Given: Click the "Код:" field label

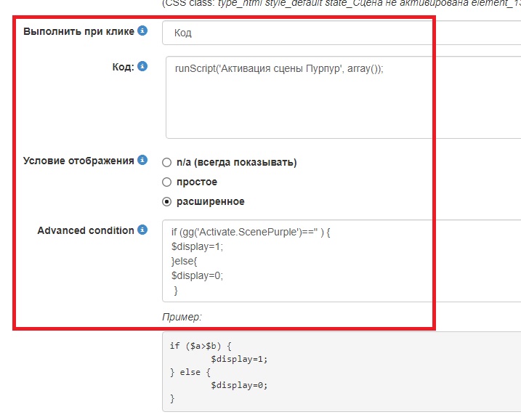Looking at the screenshot, I should coord(121,67).
